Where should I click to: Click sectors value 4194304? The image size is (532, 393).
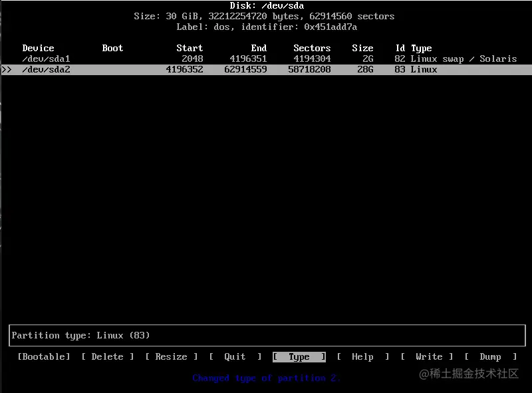click(312, 59)
